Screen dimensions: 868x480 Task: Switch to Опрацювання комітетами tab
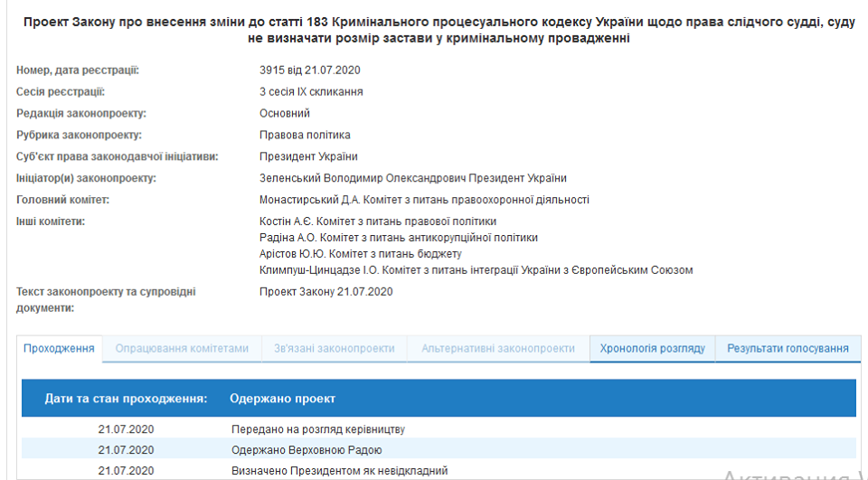click(x=182, y=348)
